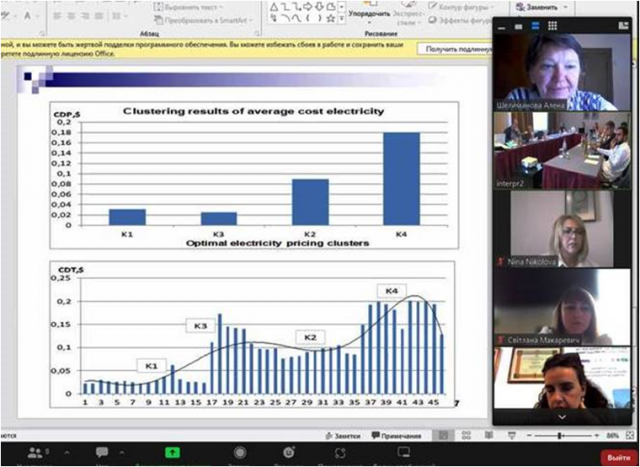Expand the shapes gallery more arrow
Screen dimensions: 640x467
point(342,18)
